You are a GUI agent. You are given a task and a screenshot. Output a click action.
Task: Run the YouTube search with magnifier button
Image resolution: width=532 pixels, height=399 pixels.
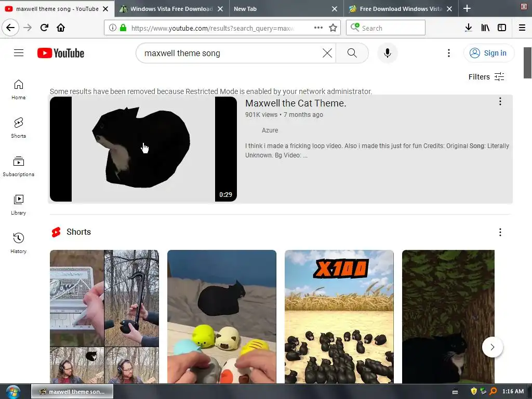352,53
